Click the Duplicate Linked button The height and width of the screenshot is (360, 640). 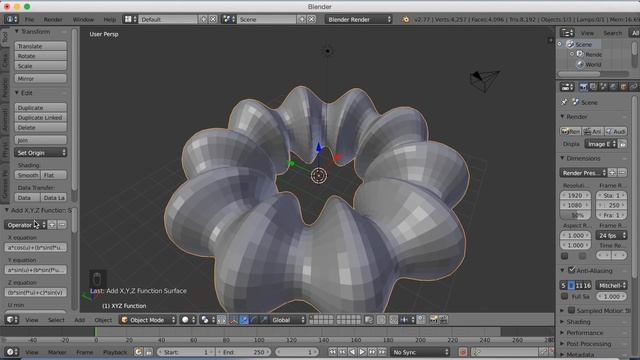click(40, 118)
